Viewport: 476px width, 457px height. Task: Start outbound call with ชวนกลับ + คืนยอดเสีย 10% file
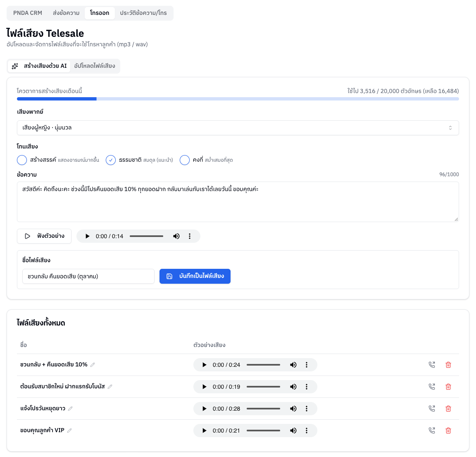point(432,365)
